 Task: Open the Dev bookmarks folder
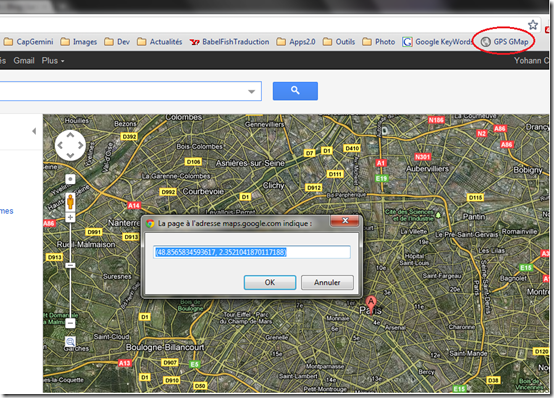(x=117, y=42)
